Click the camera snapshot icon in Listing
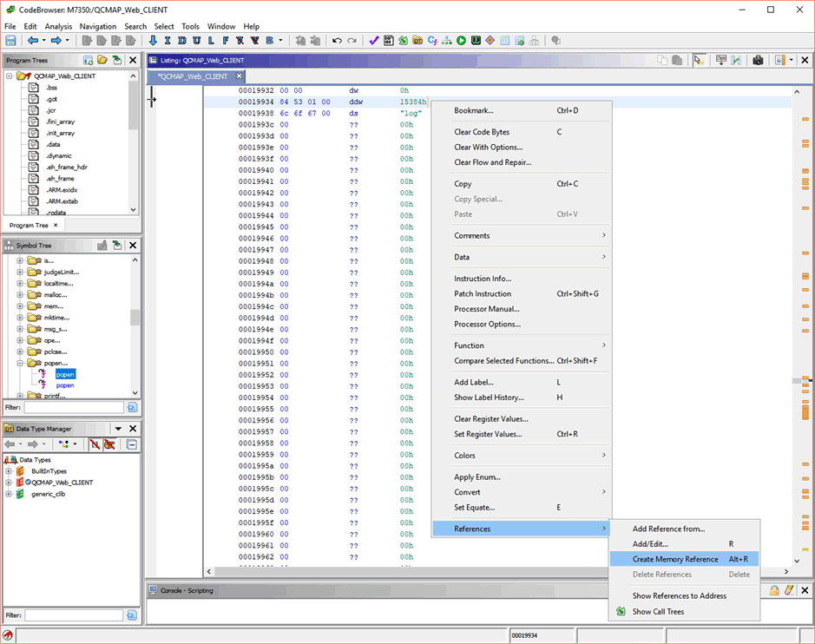The image size is (815, 644). click(758, 60)
